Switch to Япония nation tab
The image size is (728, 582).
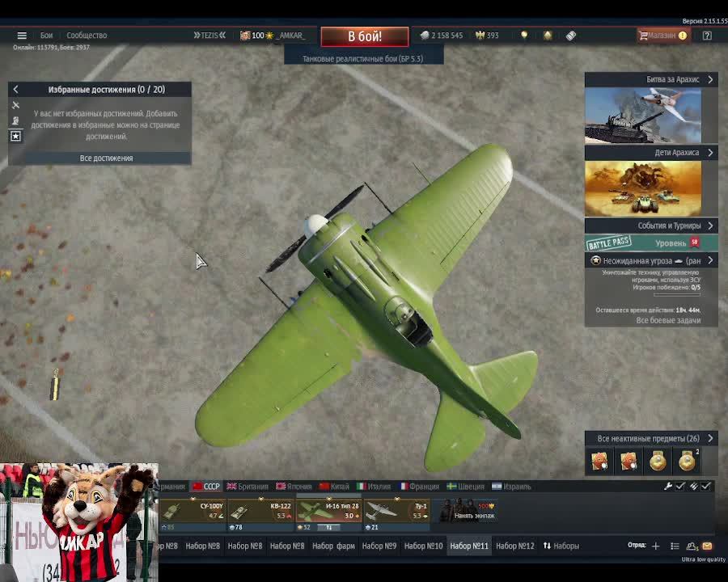tap(294, 487)
